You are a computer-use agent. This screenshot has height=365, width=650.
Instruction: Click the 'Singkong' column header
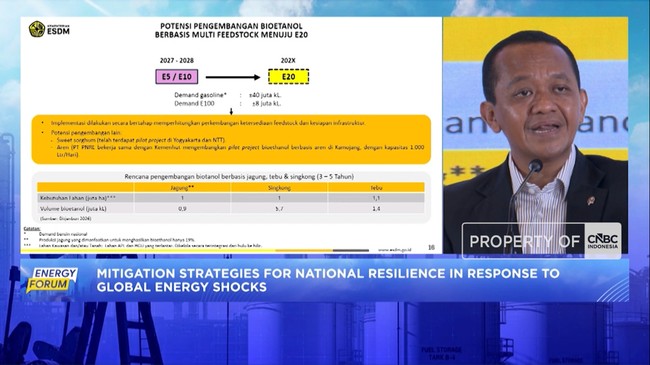click(279, 187)
